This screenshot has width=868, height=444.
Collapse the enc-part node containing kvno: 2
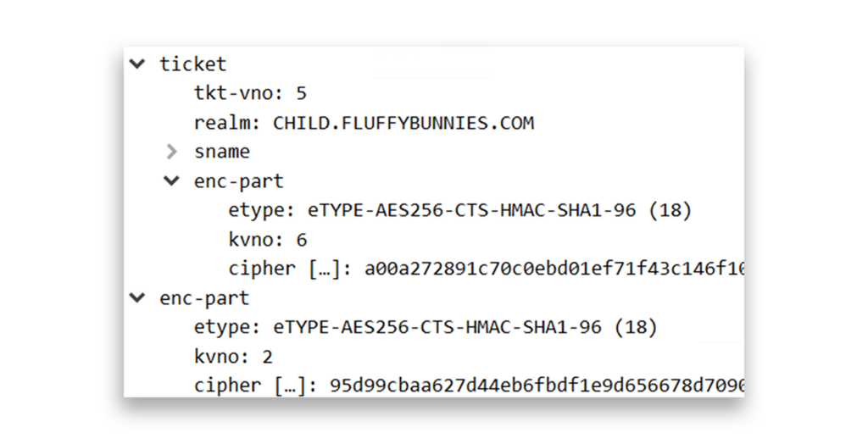coord(137,297)
